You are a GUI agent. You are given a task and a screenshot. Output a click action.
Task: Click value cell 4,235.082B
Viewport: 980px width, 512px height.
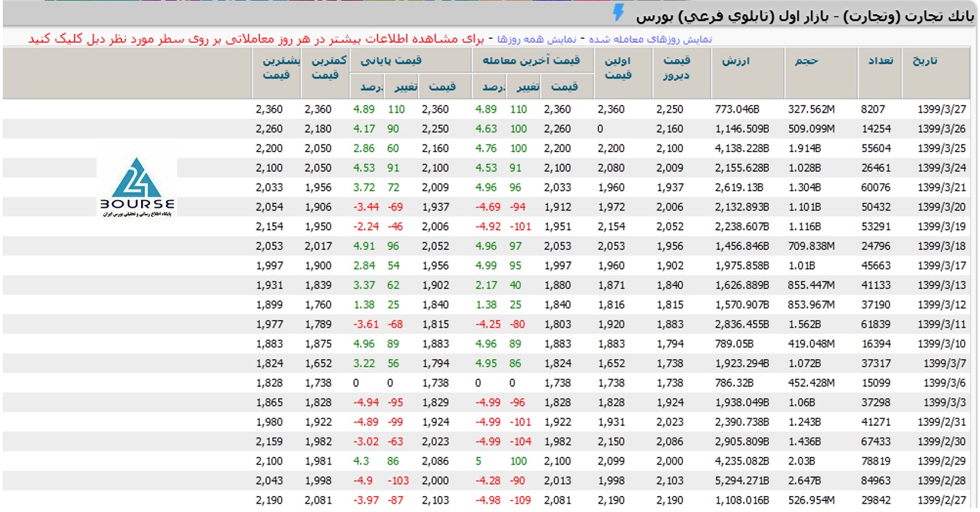(742, 461)
